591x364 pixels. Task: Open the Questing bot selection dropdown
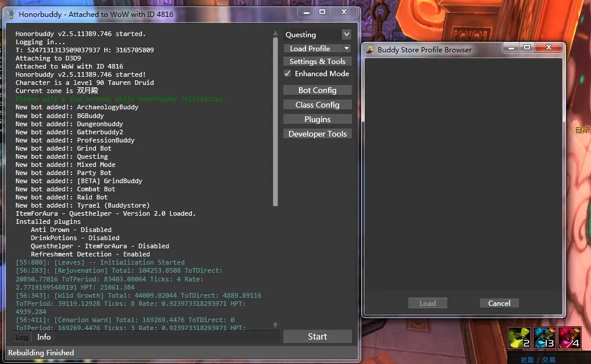(x=347, y=35)
